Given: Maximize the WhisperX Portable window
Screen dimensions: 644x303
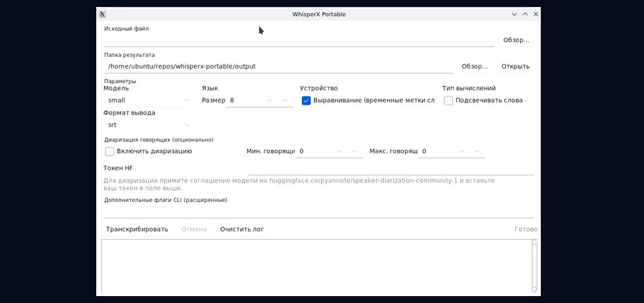Looking at the screenshot, I should pos(525,14).
